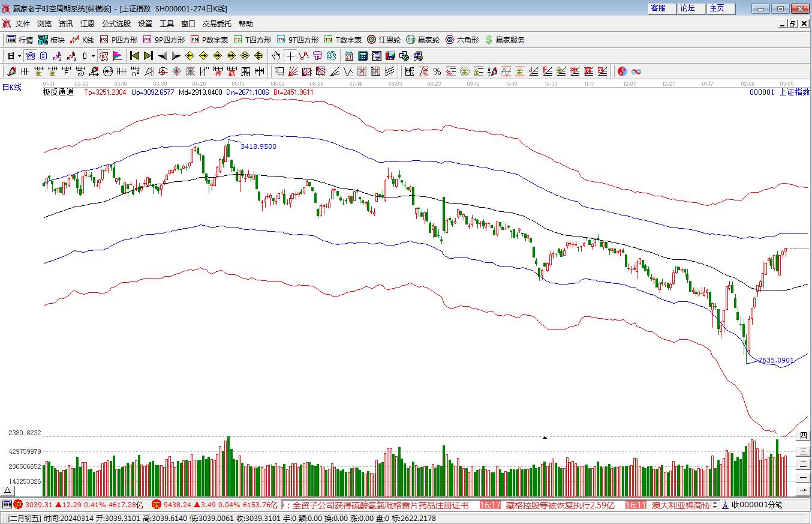Image resolution: width=812 pixels, height=524 pixels.
Task: Select the crosshair cursor tool
Action: (290, 56)
